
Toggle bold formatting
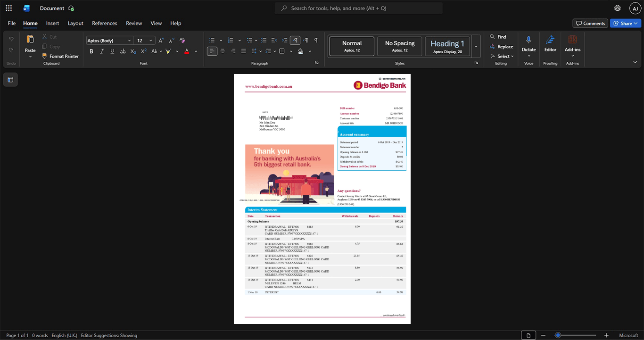(x=91, y=51)
